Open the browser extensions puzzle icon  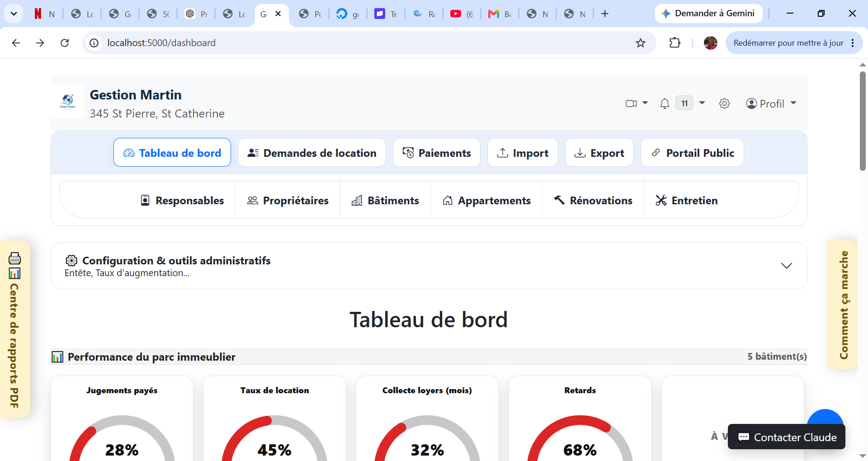[675, 43]
